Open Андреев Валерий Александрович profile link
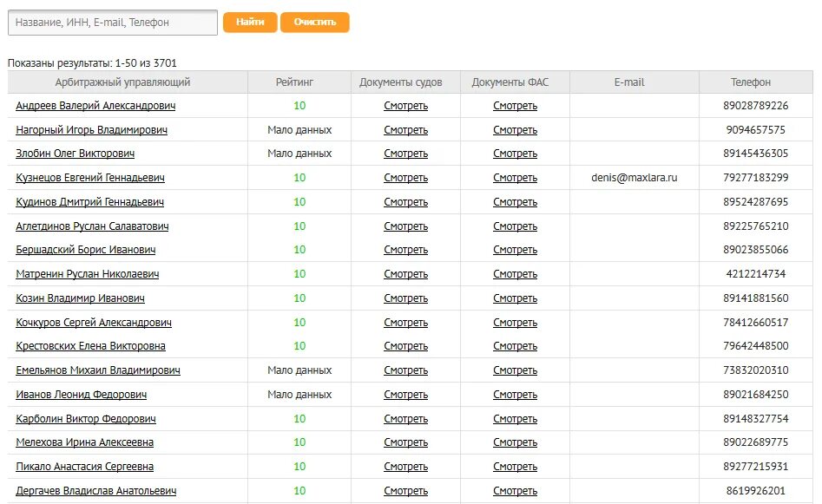Viewport: 822px width, 504px height. point(95,106)
